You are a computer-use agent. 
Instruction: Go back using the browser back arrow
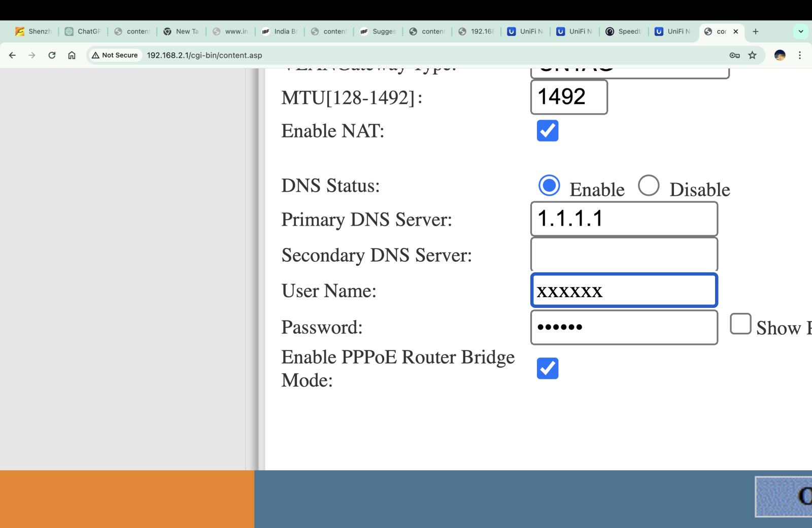point(12,55)
